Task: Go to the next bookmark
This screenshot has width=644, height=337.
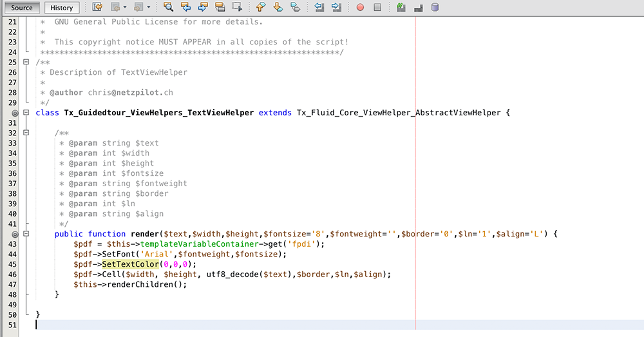Action: (x=278, y=8)
